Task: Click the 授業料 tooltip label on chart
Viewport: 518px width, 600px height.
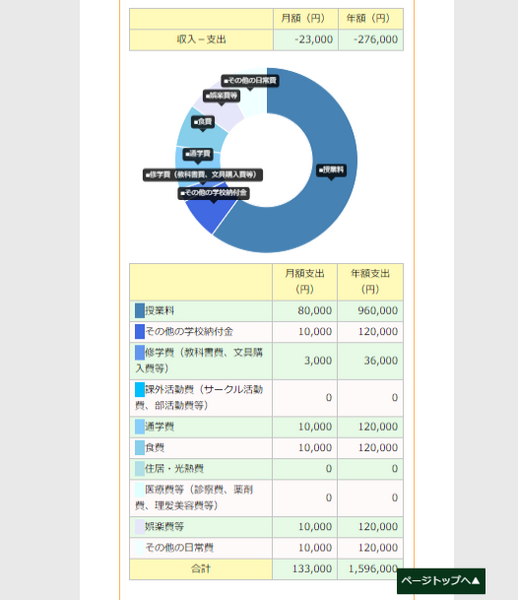Action: [331, 170]
